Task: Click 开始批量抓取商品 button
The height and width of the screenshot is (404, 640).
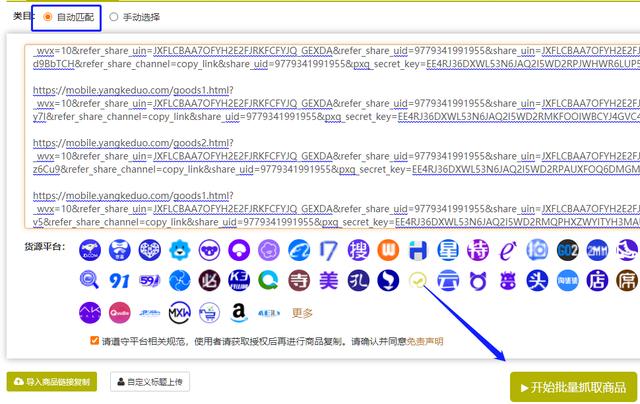Action: pos(573,387)
